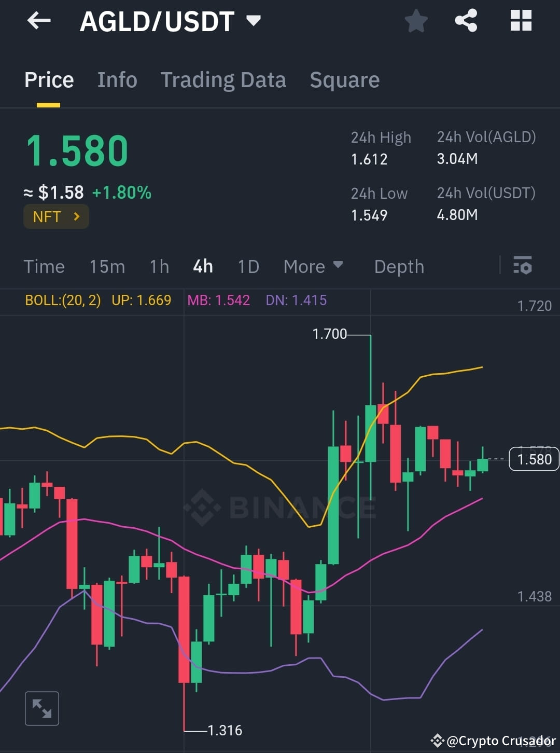Click the 24h High value 1.612
The width and height of the screenshot is (560, 753).
tap(369, 159)
